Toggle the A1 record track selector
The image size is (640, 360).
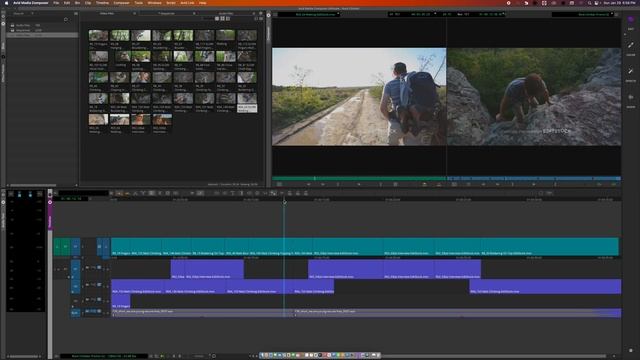tap(76, 269)
